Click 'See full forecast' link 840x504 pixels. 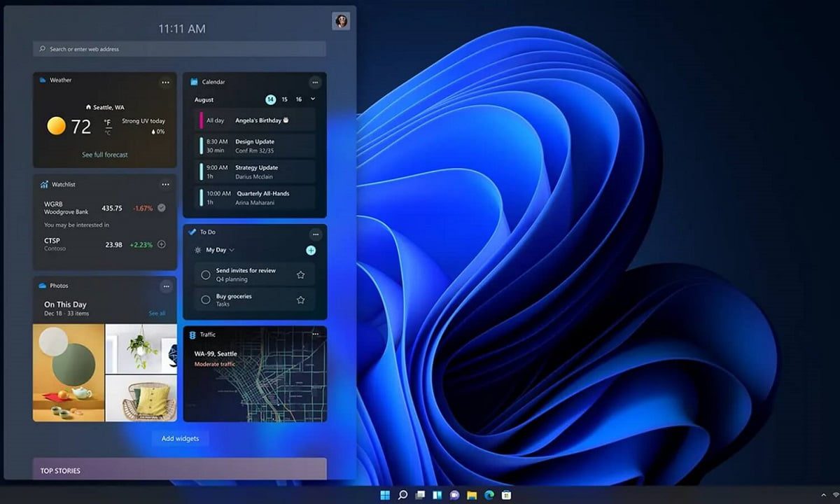coord(105,155)
